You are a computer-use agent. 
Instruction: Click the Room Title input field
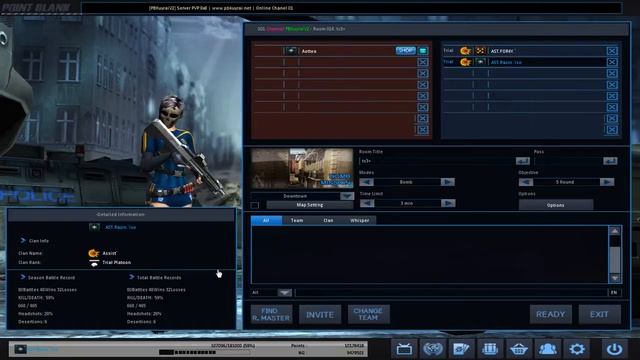(437, 161)
